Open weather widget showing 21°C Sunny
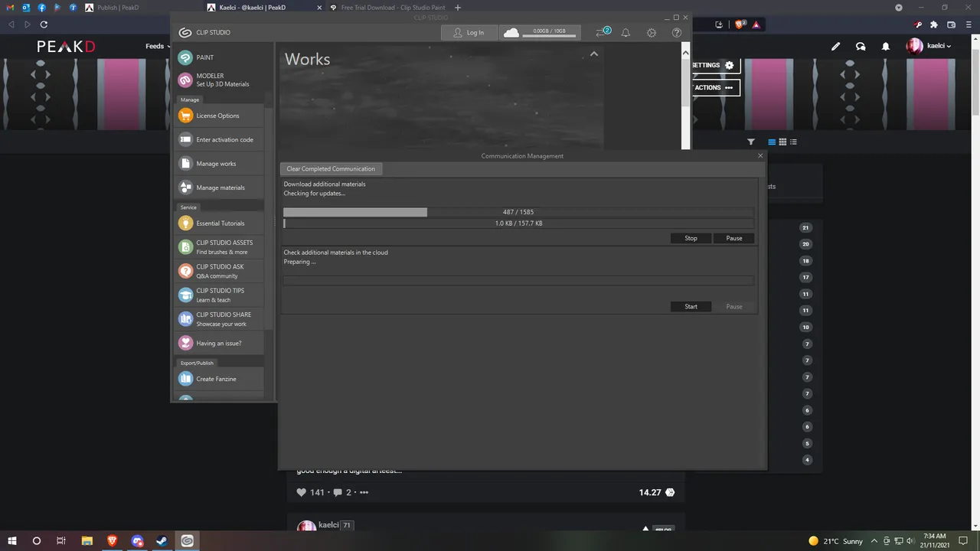The width and height of the screenshot is (980, 551). 835,541
